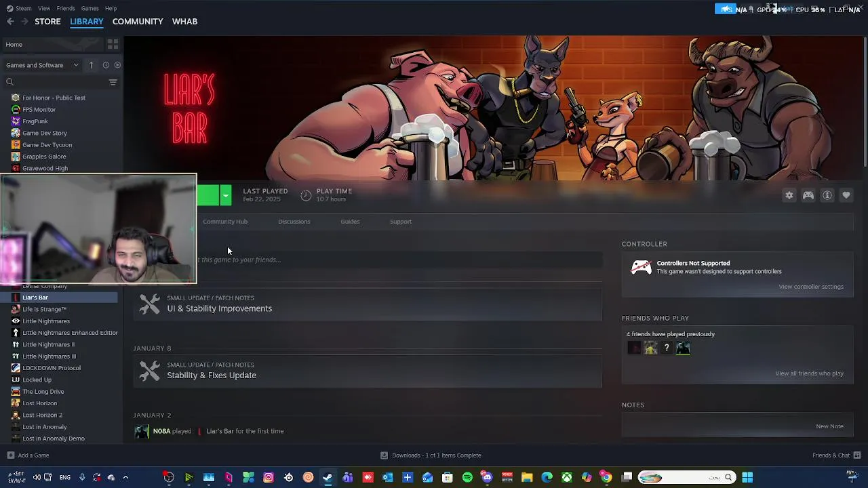The height and width of the screenshot is (488, 868).
Task: Switch library to grid view icon
Action: [113, 45]
